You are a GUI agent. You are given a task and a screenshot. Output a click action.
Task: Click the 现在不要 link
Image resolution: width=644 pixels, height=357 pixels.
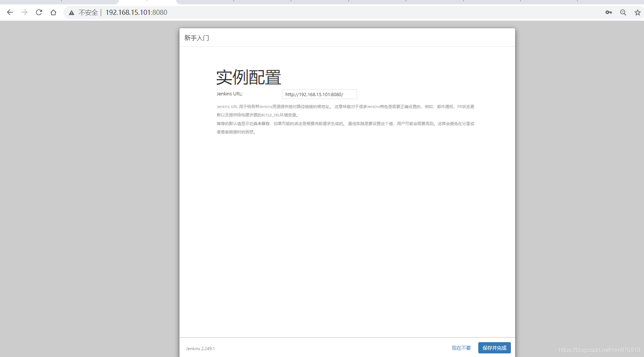pos(461,348)
